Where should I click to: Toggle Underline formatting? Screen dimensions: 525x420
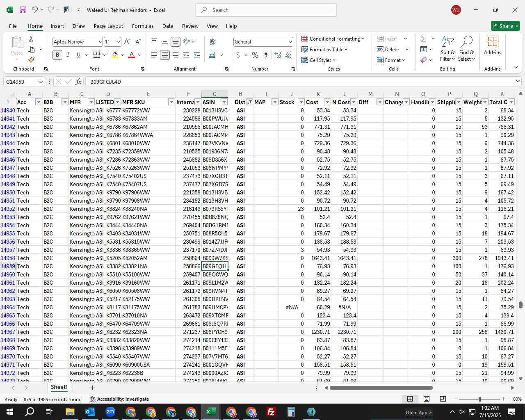[78, 55]
